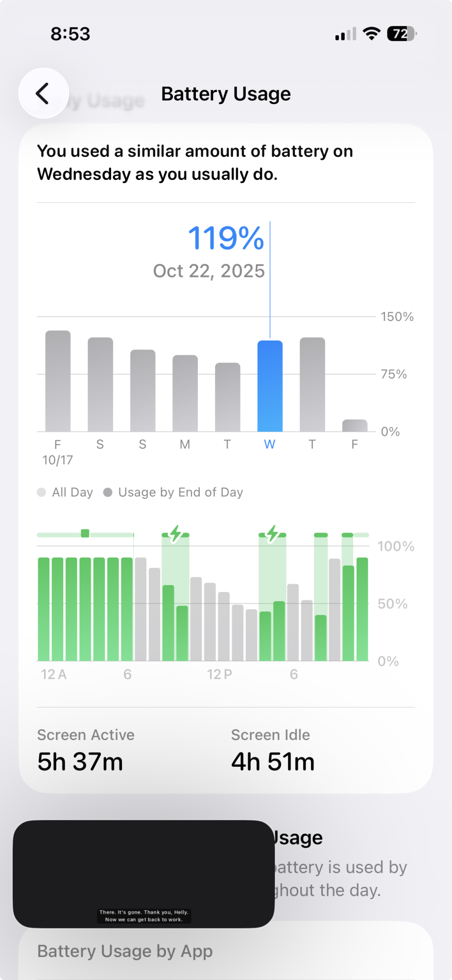Tap the short last Friday bar
Viewport: 452px width, 980px height.
tap(355, 425)
